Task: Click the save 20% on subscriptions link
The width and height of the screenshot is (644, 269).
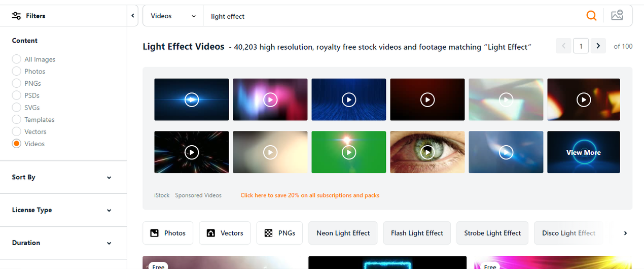Action: click(x=310, y=195)
